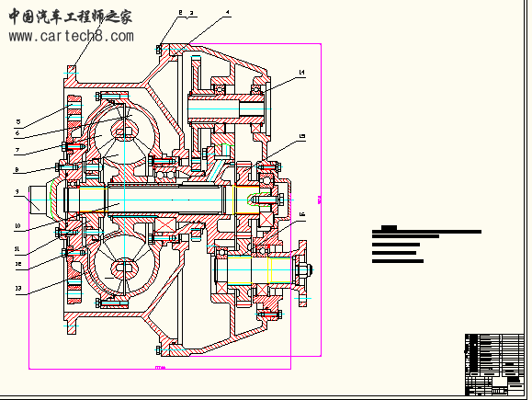Viewport: 532px width, 400px height.
Task: Click part callout number 9
Action: tap(17, 192)
